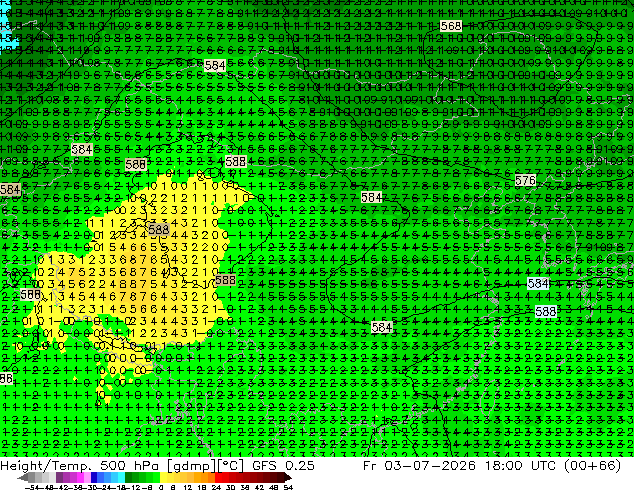Pick the gray swatch in the temperature legend
This screenshot has height=490, width=634.
pyautogui.click(x=31, y=478)
